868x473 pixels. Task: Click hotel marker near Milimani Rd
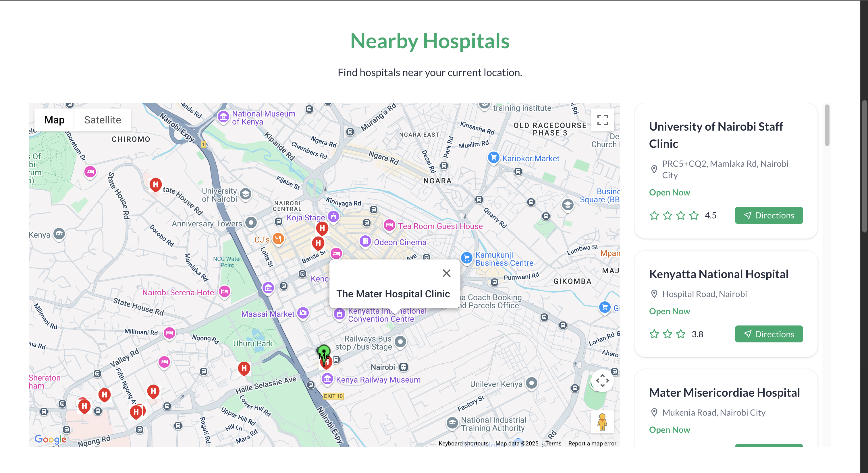coord(169,333)
